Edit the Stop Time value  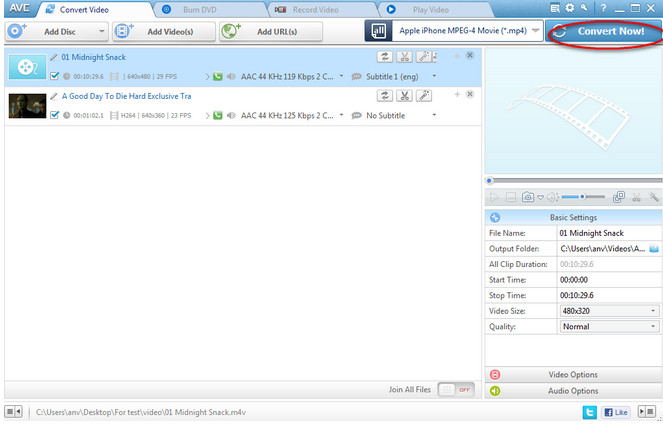[x=609, y=295]
